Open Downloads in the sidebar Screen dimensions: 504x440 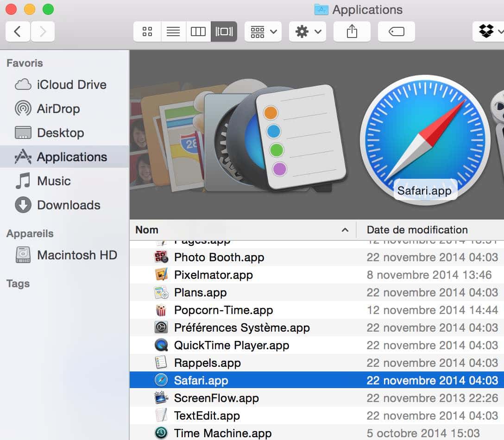(x=64, y=205)
